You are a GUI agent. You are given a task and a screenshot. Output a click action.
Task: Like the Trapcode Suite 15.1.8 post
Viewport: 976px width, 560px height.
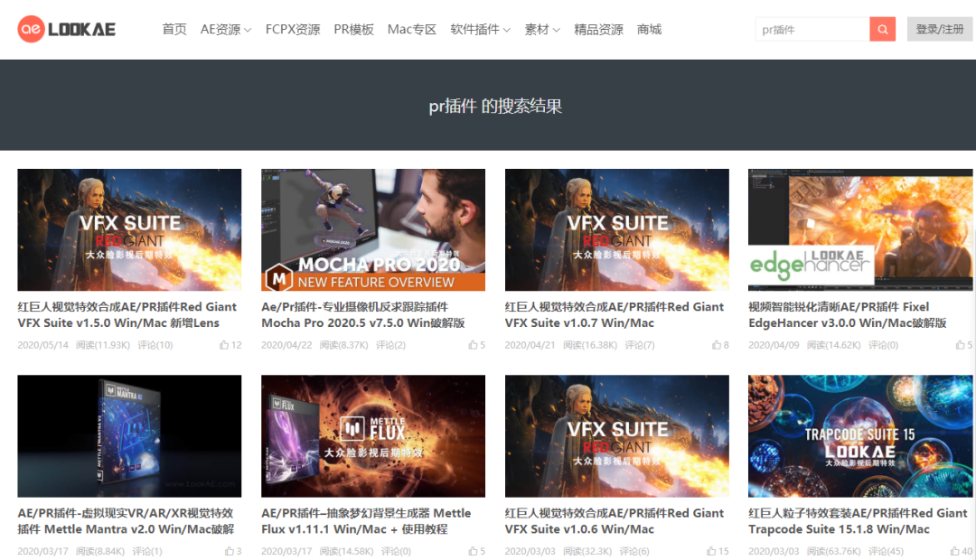tap(962, 551)
